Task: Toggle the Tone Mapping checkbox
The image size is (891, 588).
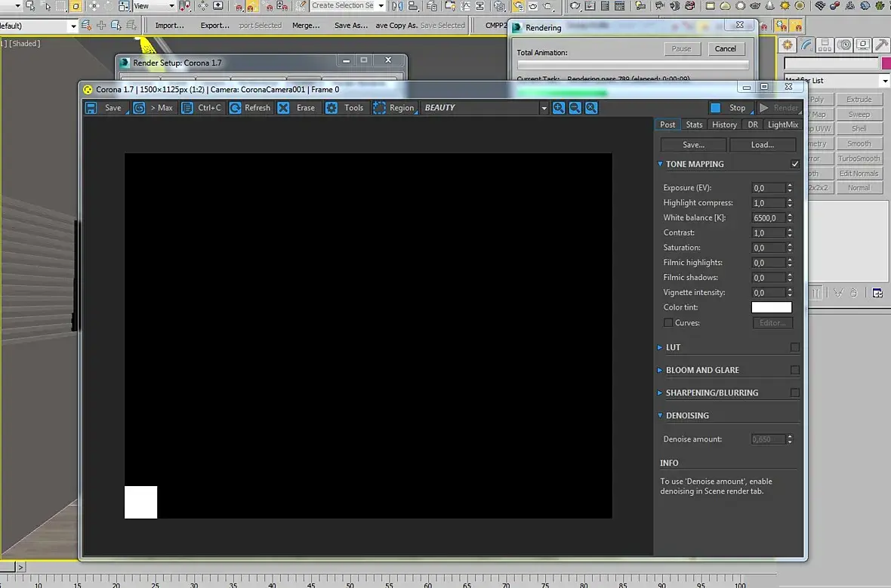Action: click(x=794, y=164)
